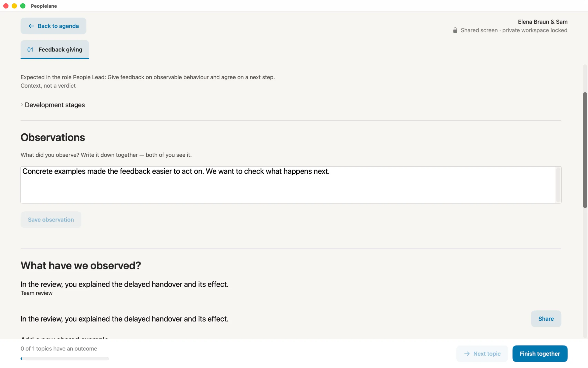Click the 'Team review' label
588x368 pixels.
coord(37,293)
